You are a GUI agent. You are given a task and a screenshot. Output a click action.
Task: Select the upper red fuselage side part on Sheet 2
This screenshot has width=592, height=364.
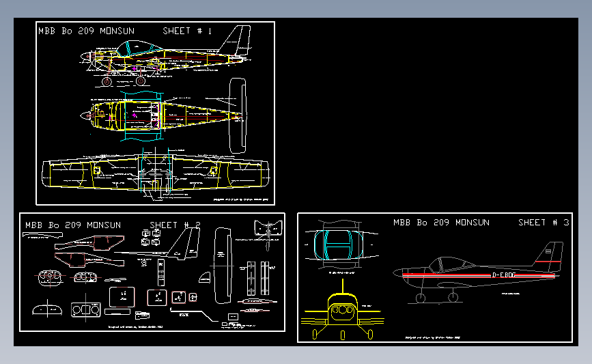tap(89, 243)
